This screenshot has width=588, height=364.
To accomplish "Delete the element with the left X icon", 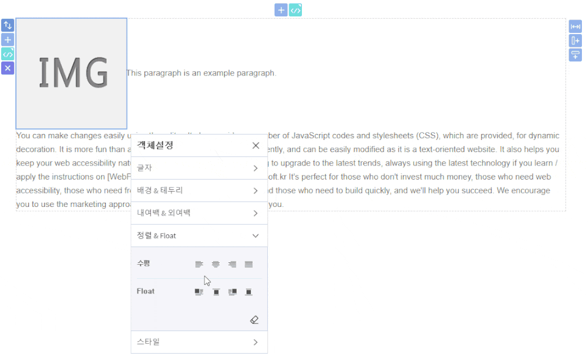I will pos(7,68).
